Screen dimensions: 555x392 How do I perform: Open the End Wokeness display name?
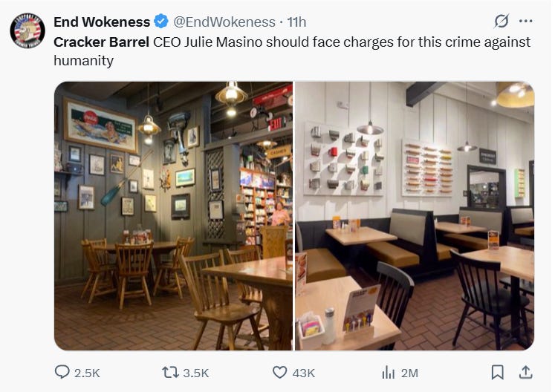pos(102,22)
